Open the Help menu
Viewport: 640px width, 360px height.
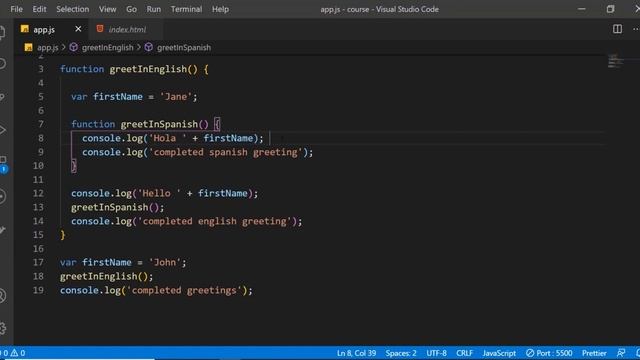[220, 9]
